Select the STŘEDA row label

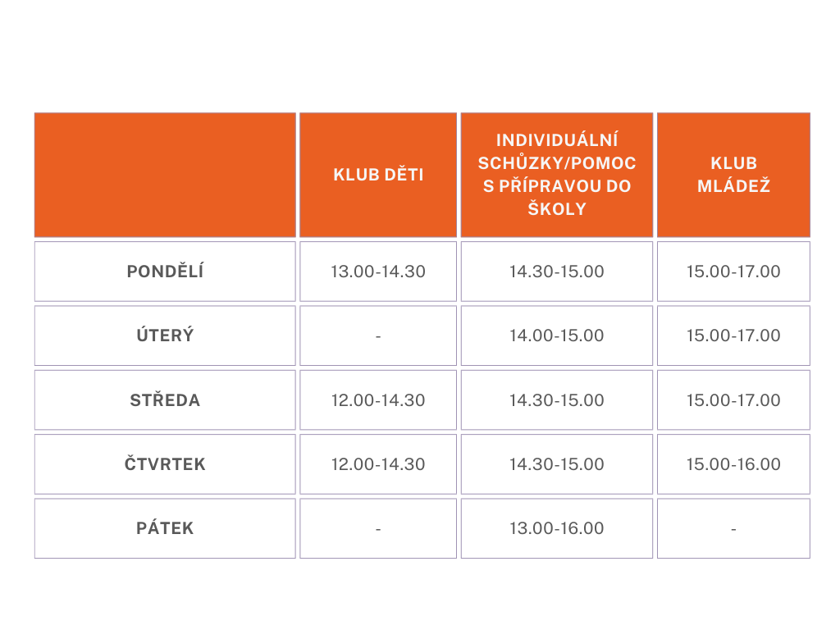tap(165, 400)
